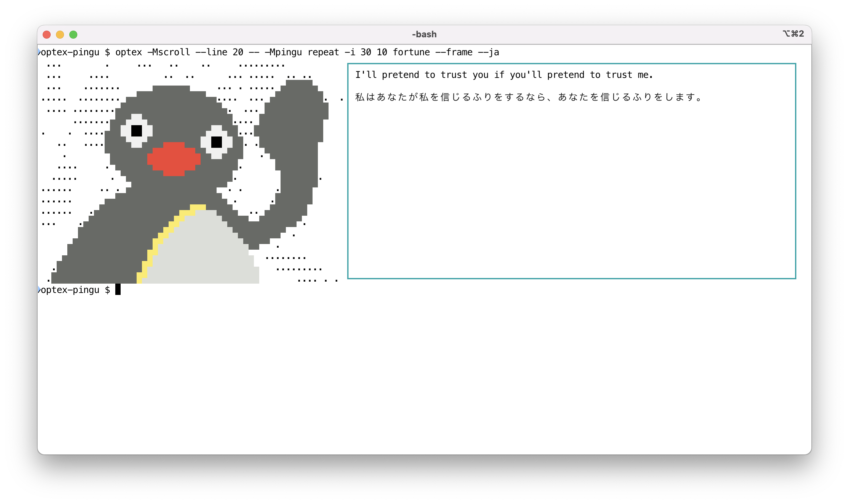Click the Japanese translation text line

528,97
